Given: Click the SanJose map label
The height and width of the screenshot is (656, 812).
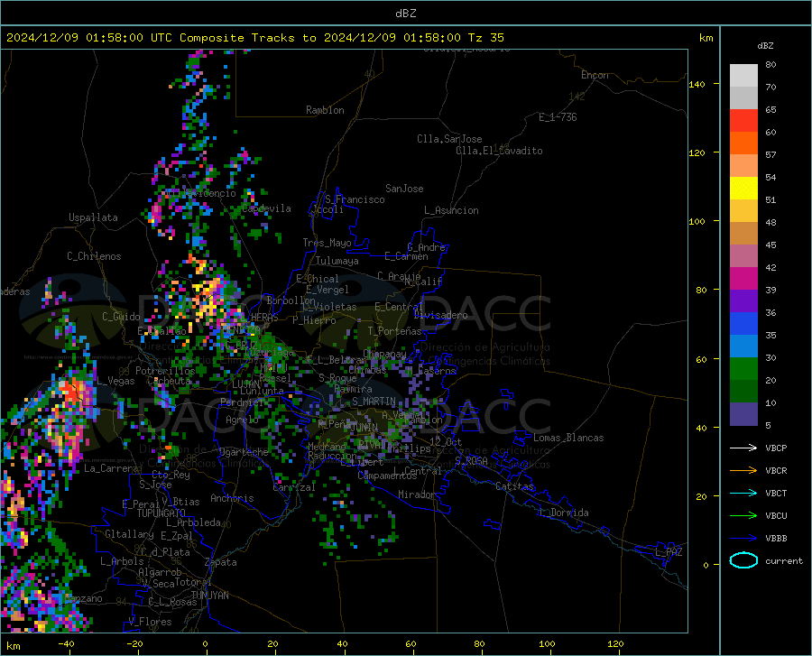Looking at the screenshot, I should pyautogui.click(x=404, y=189).
